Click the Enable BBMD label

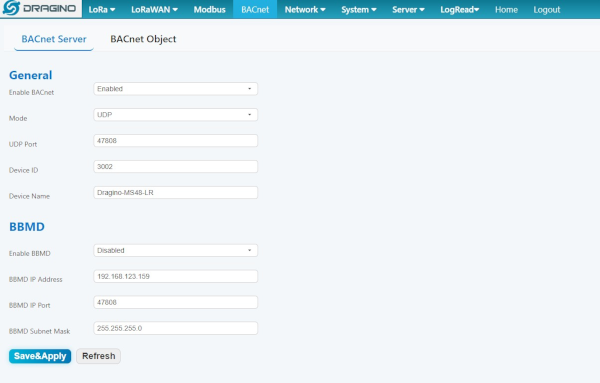coord(29,254)
